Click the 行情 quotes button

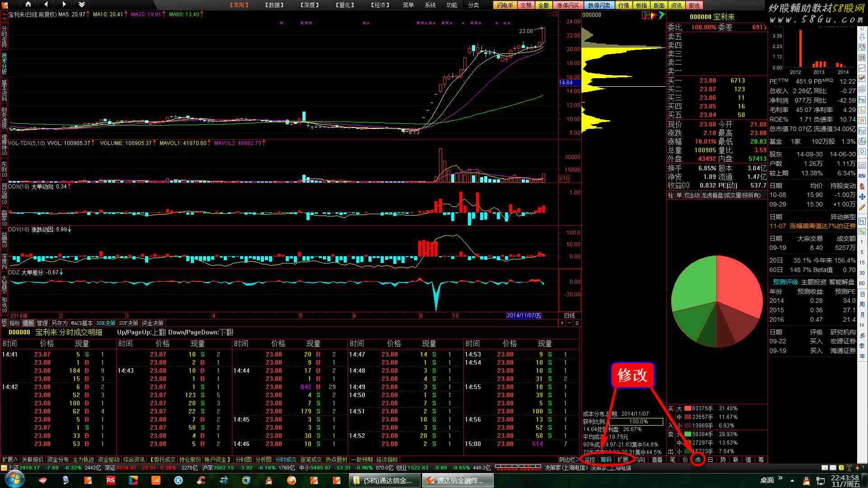pos(623,5)
